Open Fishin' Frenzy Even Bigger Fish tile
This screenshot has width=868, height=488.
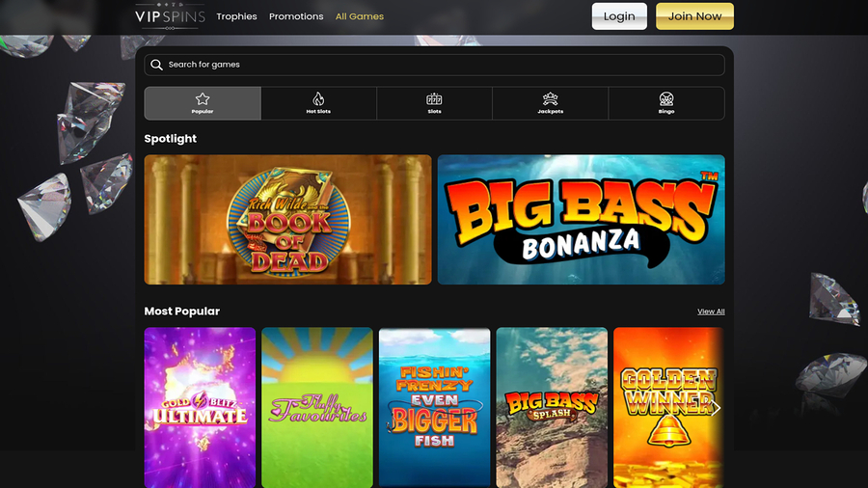tap(435, 407)
